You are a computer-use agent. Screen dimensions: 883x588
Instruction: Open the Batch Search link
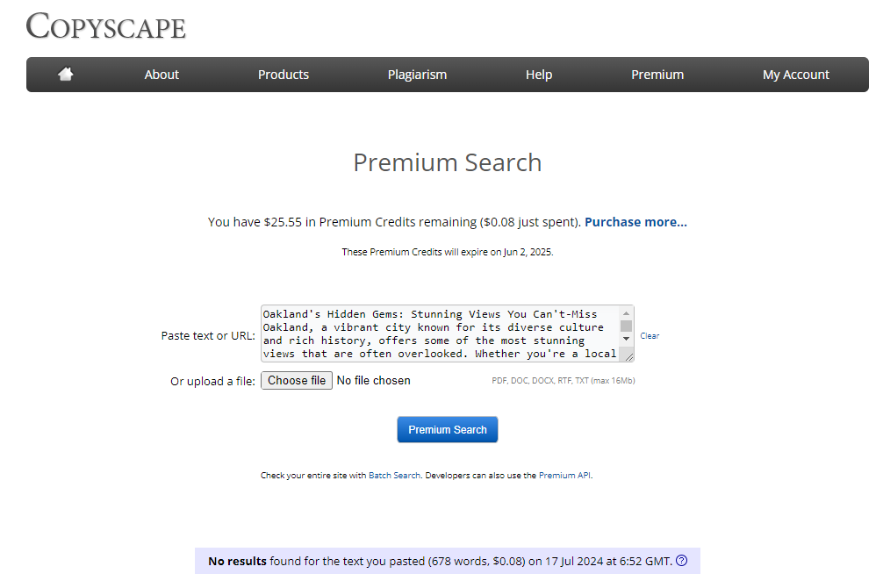[394, 476]
